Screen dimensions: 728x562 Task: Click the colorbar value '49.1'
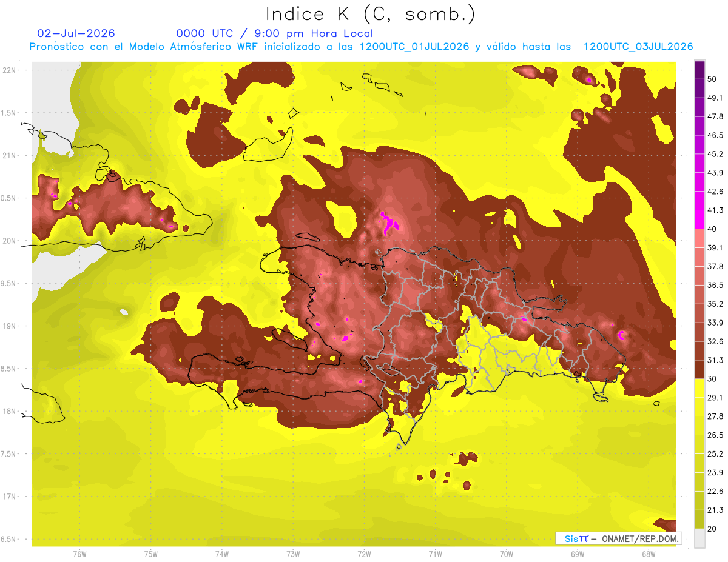tap(715, 98)
